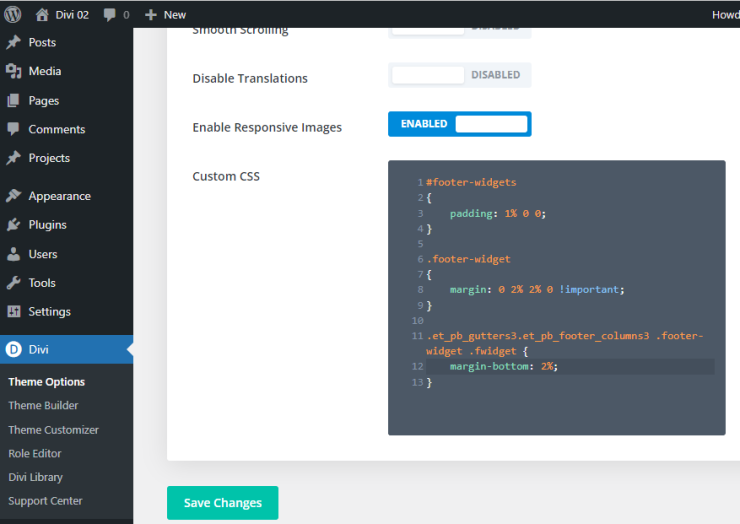Open the Media menu
This screenshot has height=524, width=740.
tap(67, 71)
